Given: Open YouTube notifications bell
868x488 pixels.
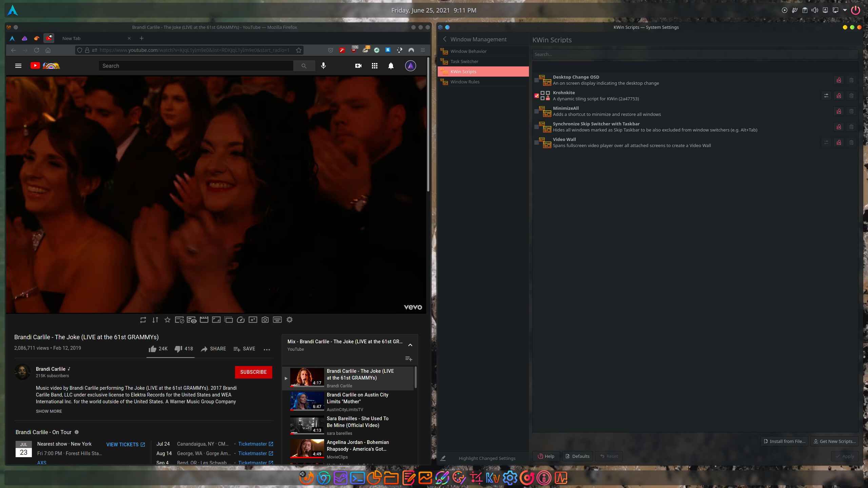Looking at the screenshot, I should (391, 66).
